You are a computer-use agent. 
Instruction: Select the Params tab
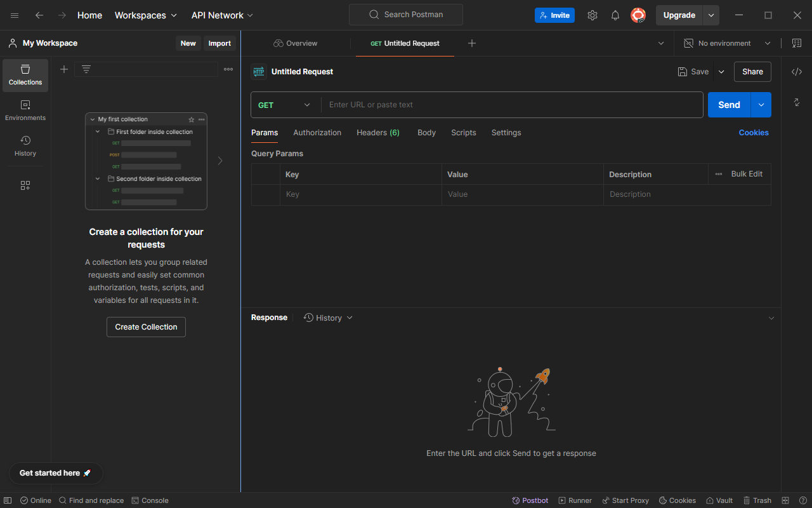click(x=265, y=133)
